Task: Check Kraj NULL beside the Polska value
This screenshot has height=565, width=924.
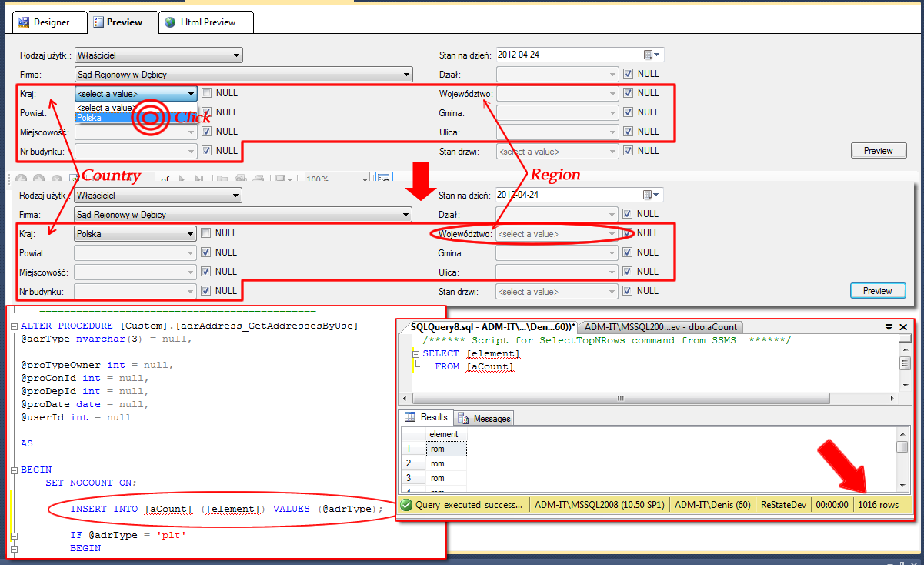Action: coord(206,233)
